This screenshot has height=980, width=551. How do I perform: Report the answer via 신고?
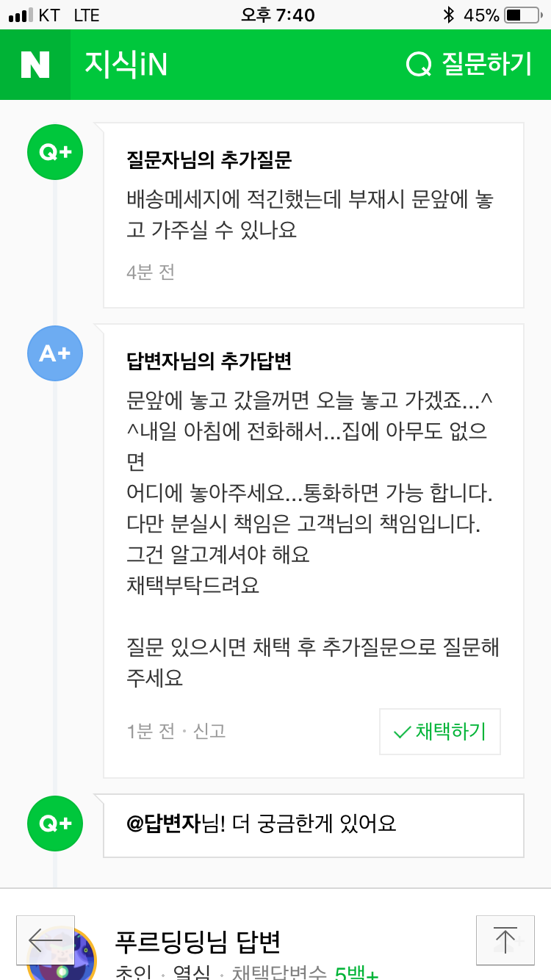pos(209,731)
